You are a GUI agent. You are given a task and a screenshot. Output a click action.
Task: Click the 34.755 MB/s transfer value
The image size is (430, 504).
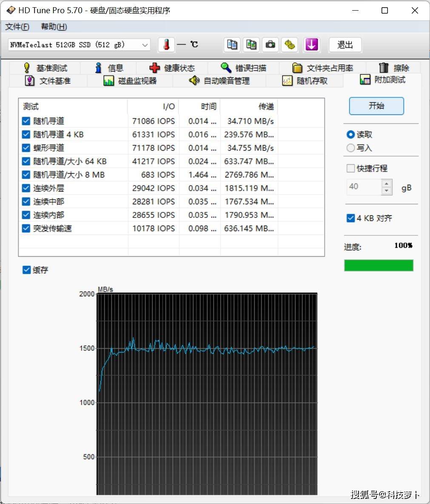click(251, 148)
